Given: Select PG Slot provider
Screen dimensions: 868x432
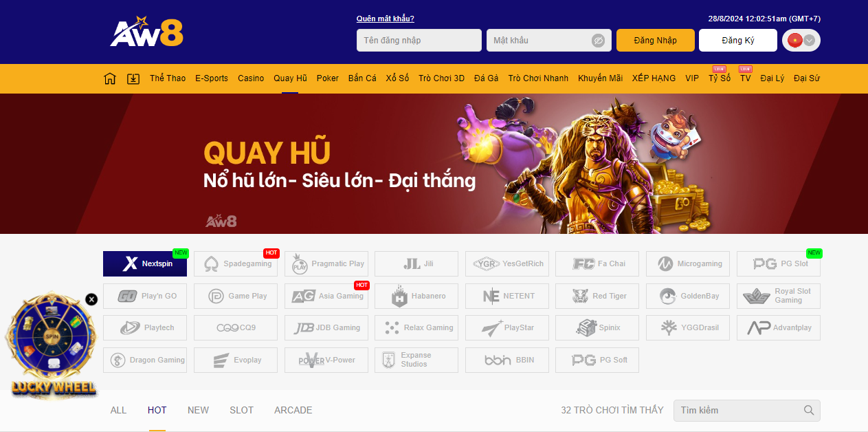Looking at the screenshot, I should tap(779, 263).
